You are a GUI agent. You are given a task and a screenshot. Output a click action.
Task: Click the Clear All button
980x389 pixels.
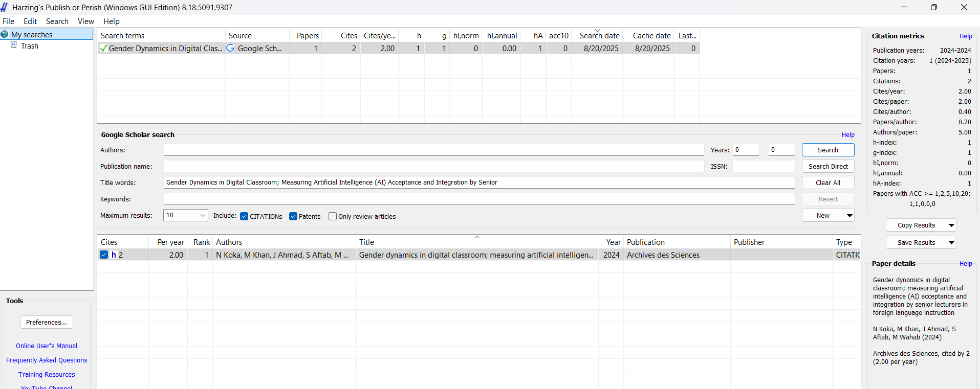pyautogui.click(x=828, y=182)
